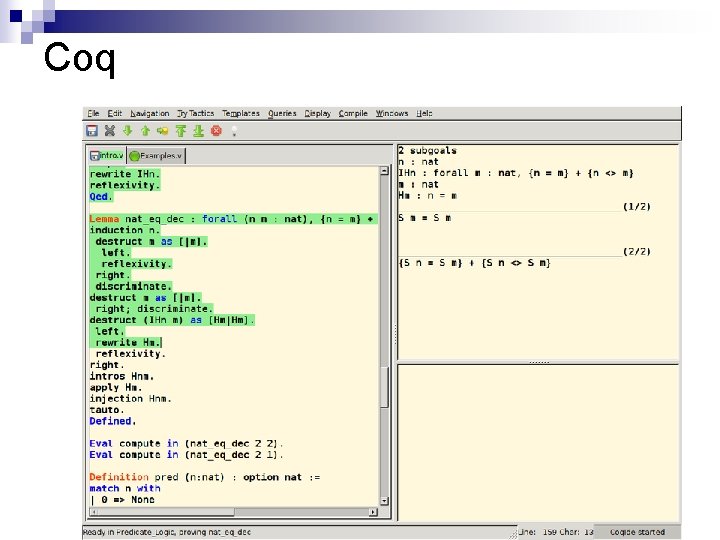Click the 'Ready in Predicate_Logic' status bar message

167,532
